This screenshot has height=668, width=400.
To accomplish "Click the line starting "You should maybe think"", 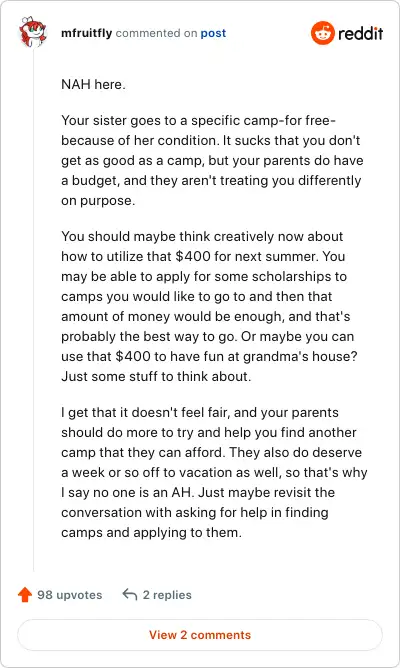I will (x=202, y=236).
